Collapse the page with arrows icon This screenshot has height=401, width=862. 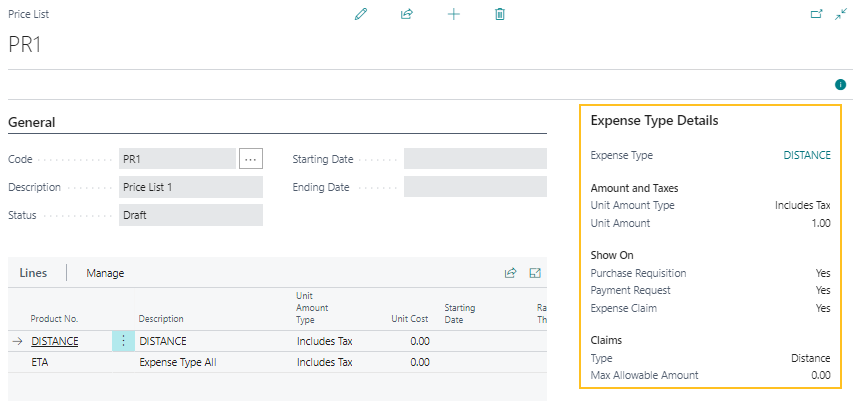(x=841, y=14)
